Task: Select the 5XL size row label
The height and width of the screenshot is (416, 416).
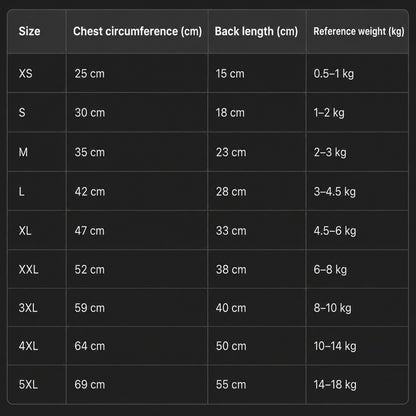Action: (x=28, y=384)
